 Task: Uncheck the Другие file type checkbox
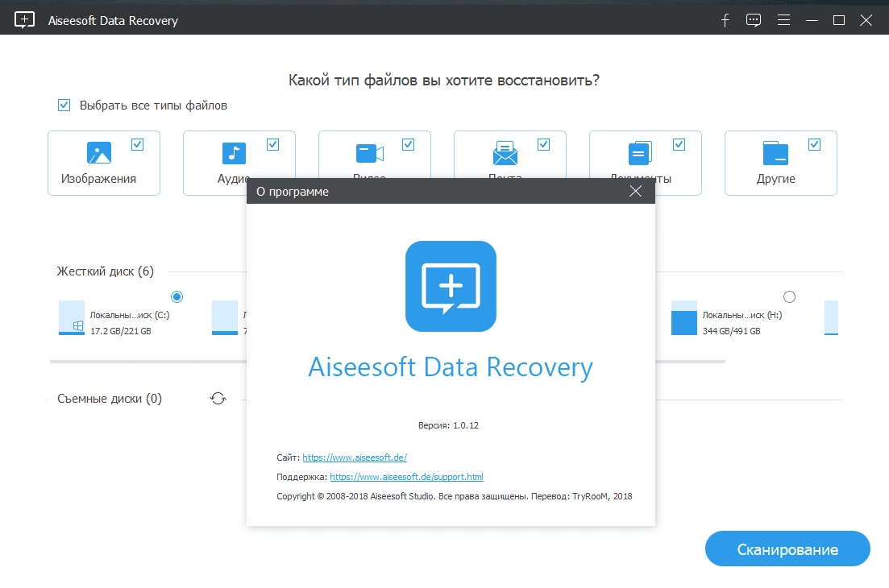[x=814, y=144]
